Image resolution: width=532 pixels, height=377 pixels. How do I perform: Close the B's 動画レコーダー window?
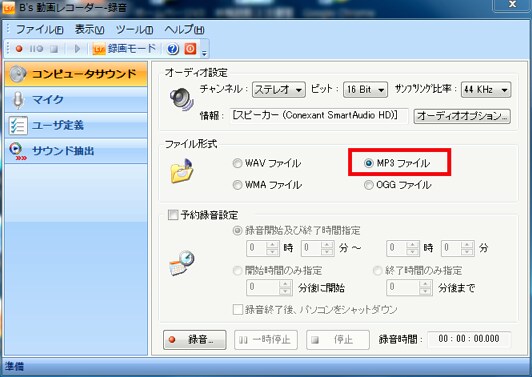click(x=512, y=5)
